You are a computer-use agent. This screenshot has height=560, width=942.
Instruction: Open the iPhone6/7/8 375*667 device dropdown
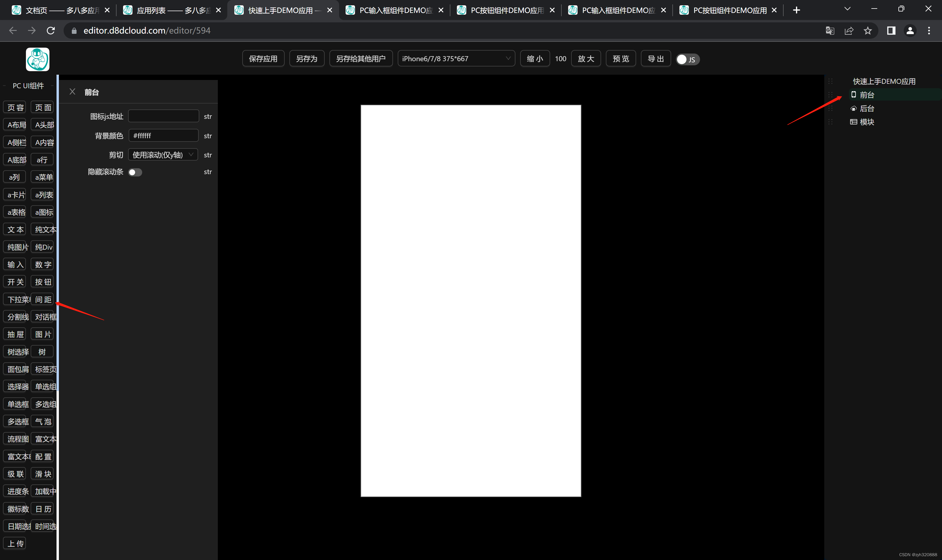[456, 59]
